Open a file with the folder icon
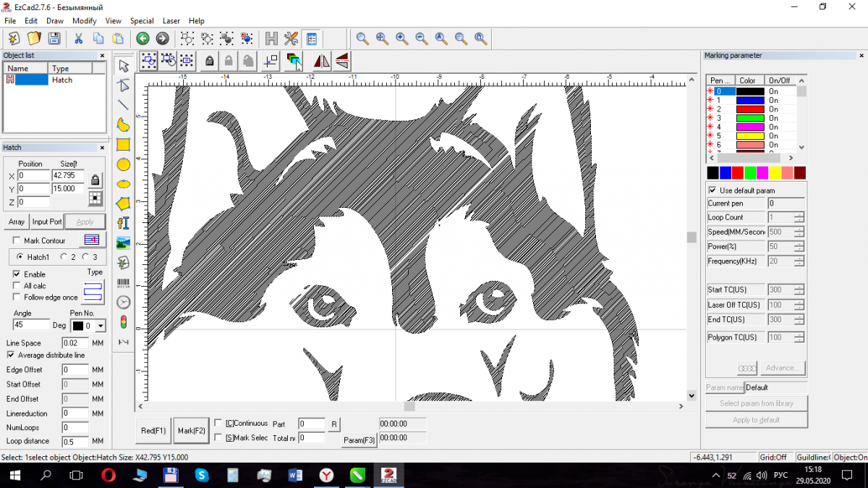Screen dimensions: 868x488 point(33,38)
